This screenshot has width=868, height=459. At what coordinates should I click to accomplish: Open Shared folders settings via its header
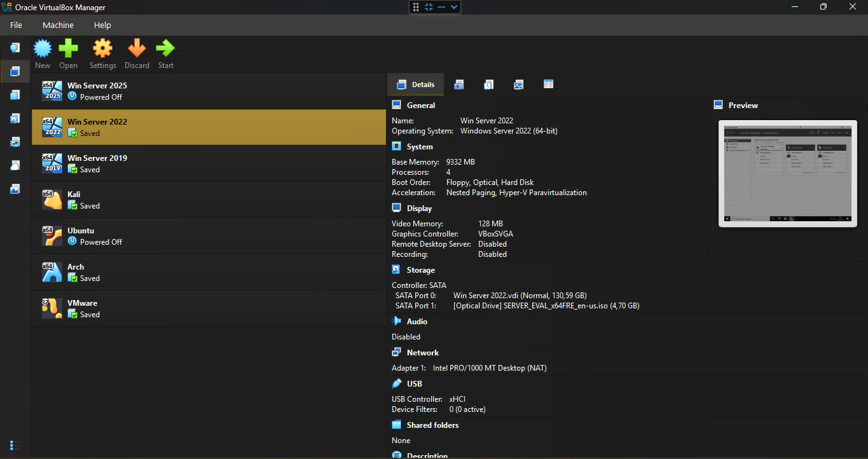[432, 425]
